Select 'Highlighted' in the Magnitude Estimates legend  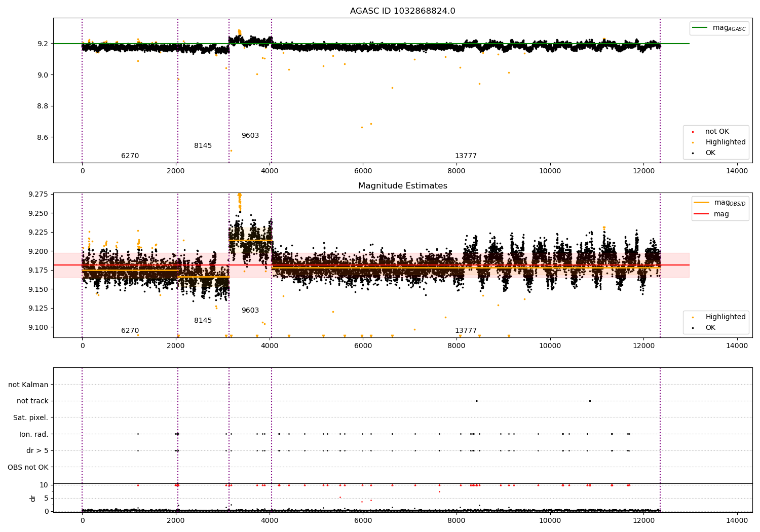(726, 317)
